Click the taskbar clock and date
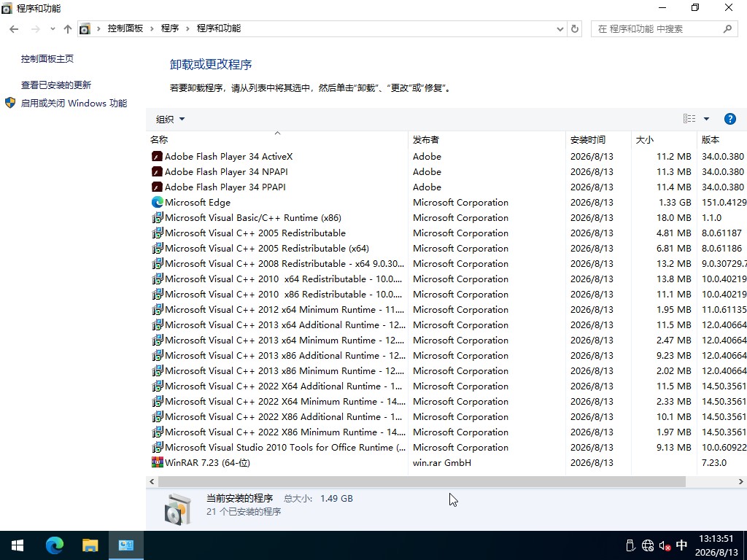This screenshot has height=560, width=747. click(x=716, y=545)
